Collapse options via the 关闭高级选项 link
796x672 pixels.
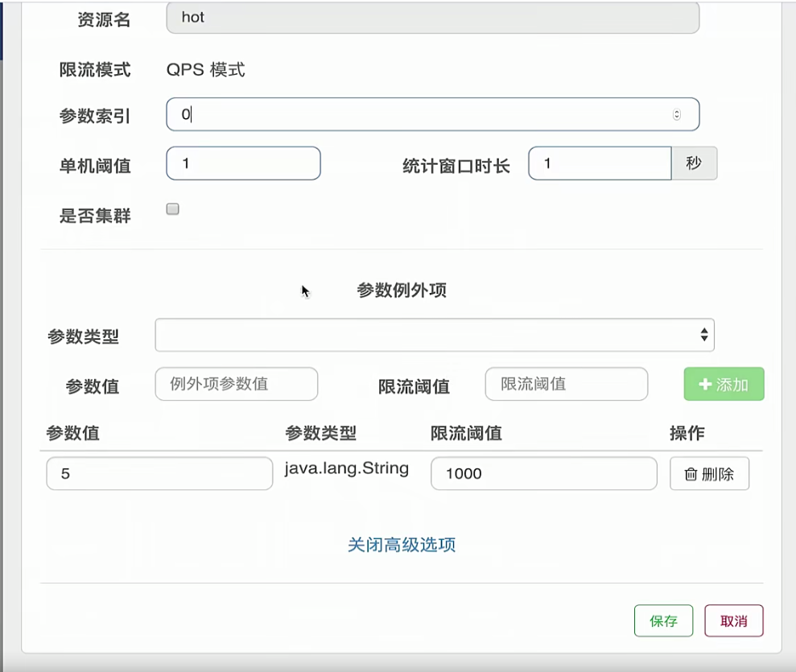(x=402, y=545)
